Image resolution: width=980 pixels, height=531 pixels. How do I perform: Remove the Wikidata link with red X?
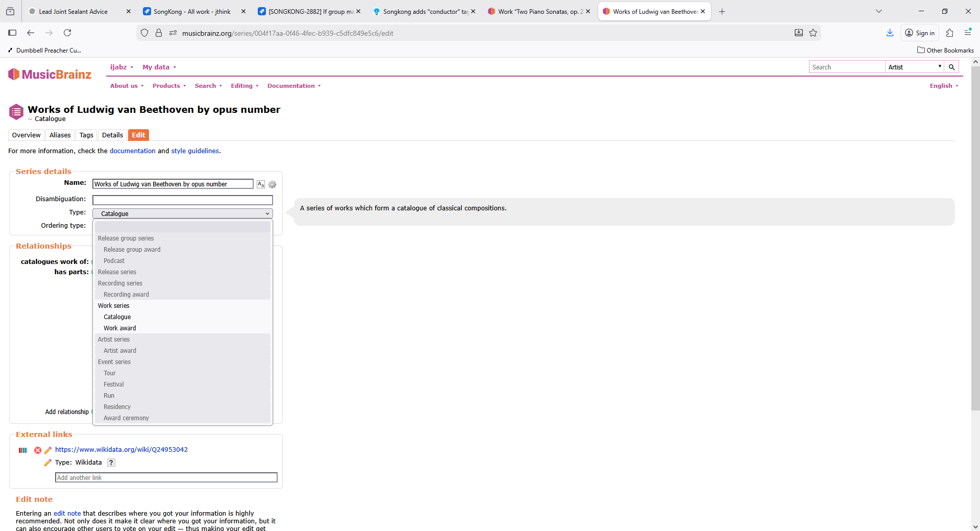38,450
